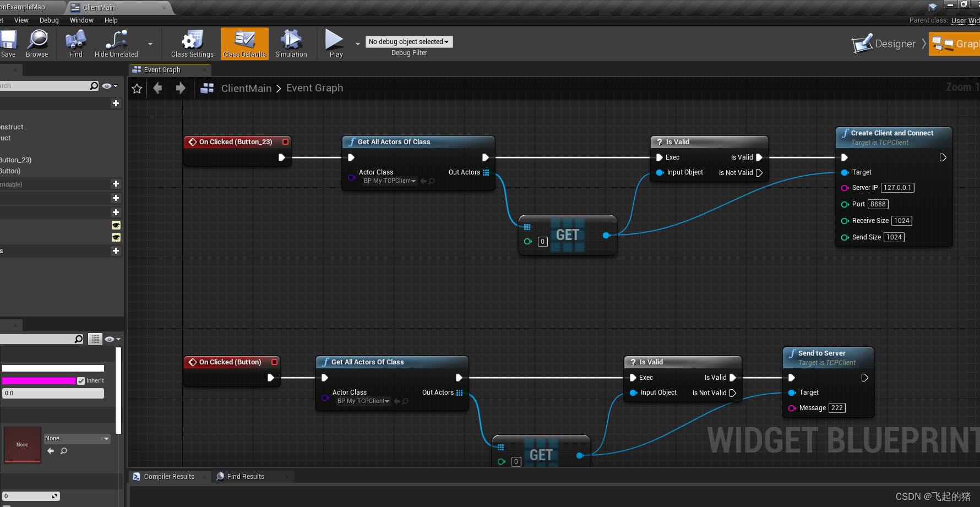Image resolution: width=980 pixels, height=507 pixels.
Task: Uncheck the Inherit checkbox in the details panel
Action: pos(81,380)
